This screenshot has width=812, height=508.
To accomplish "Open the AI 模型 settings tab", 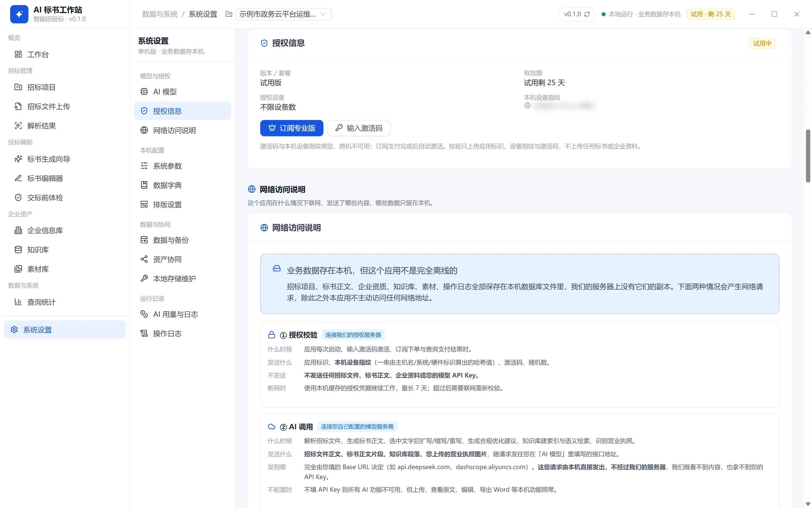I will pos(182,91).
